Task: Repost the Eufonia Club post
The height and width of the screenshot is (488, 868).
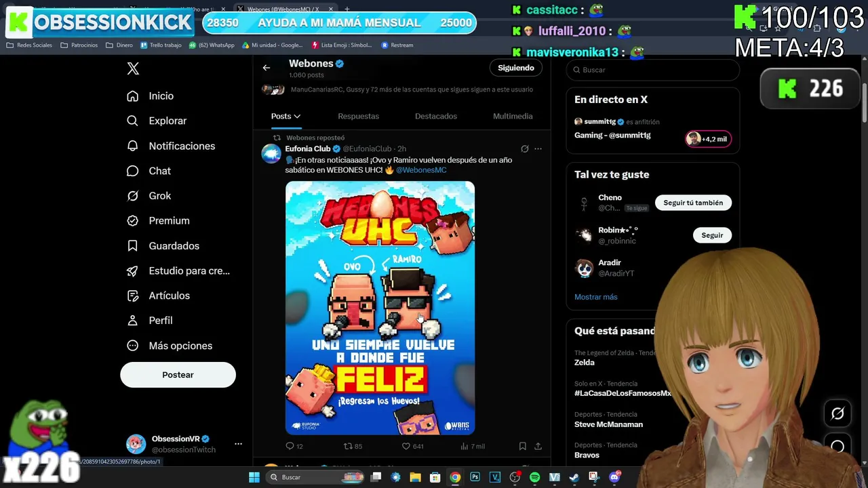Action: [353, 446]
